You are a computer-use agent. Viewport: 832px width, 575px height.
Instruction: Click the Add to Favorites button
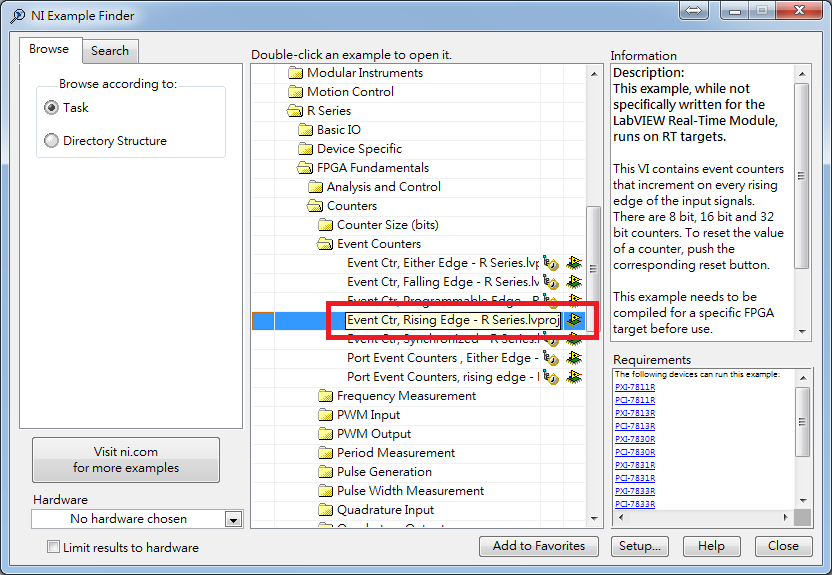[539, 546]
